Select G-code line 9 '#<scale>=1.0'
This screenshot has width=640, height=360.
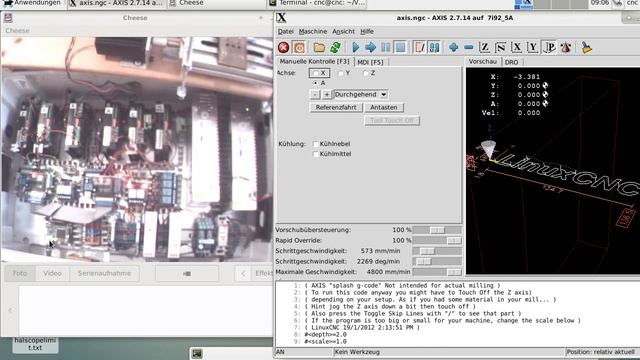tap(325, 341)
